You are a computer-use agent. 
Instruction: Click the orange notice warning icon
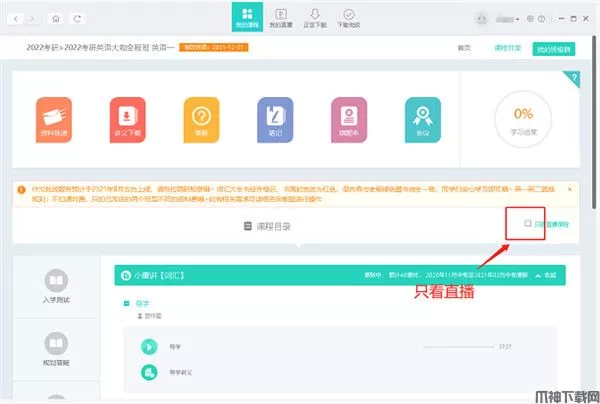[x=21, y=189]
